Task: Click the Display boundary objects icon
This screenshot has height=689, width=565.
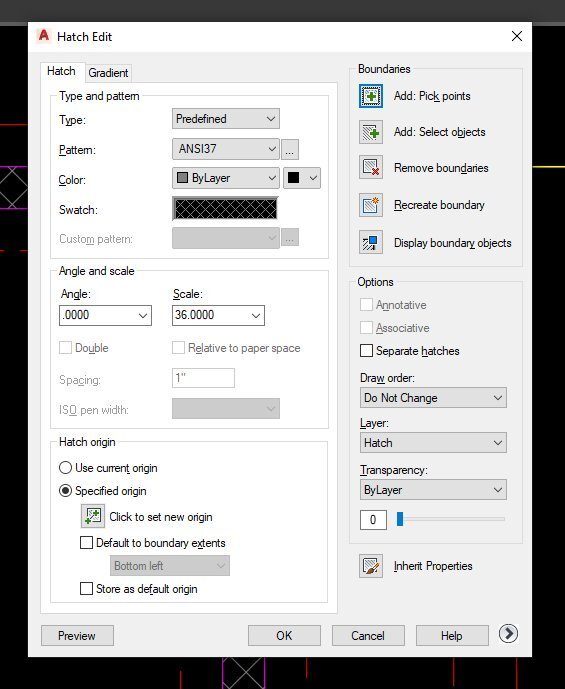Action: [x=370, y=242]
